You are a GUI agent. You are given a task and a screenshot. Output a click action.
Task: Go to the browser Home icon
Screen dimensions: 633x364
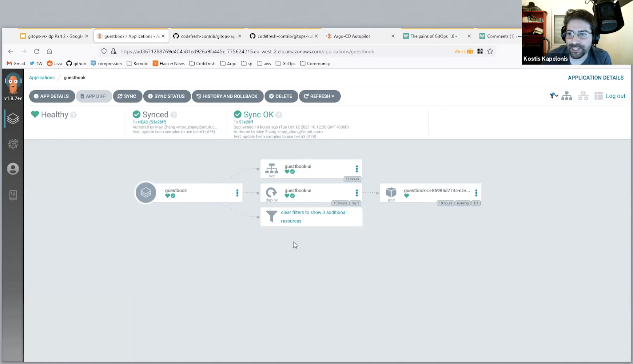(x=49, y=51)
